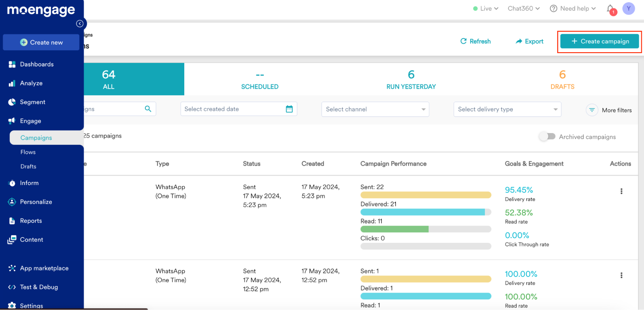This screenshot has height=310, width=644.
Task: Select the DRAFTS tab
Action: pyautogui.click(x=562, y=79)
